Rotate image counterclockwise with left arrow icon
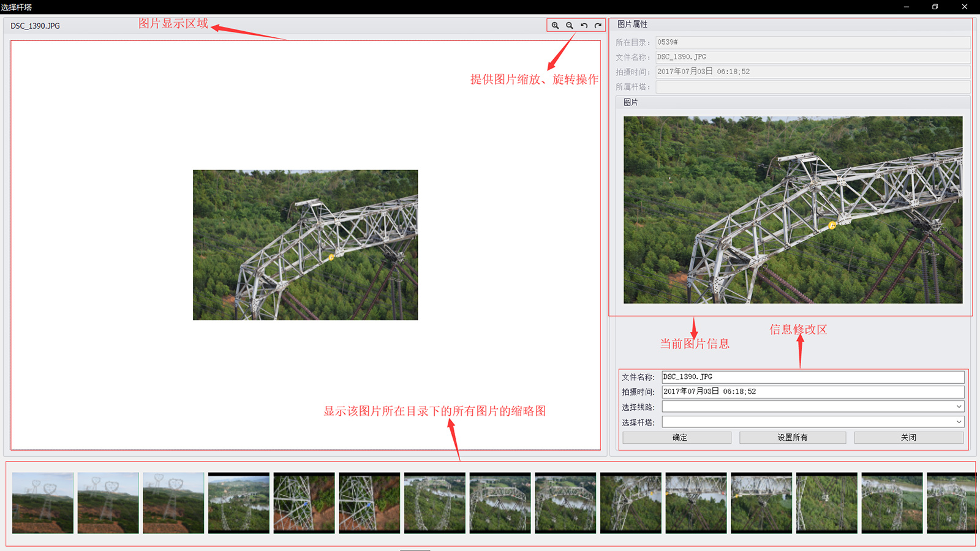 click(x=584, y=26)
